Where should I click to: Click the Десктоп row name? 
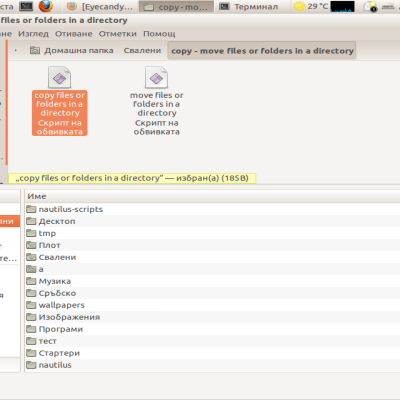(x=57, y=221)
